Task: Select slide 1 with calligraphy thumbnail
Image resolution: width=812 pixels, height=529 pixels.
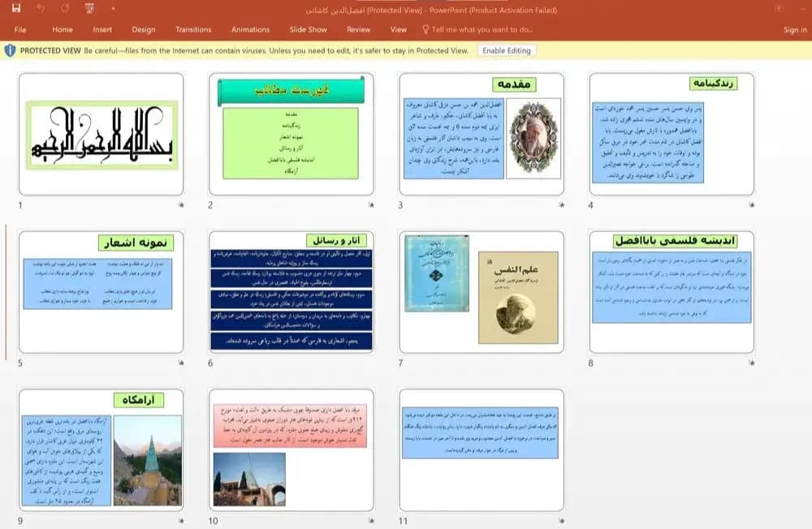Action: [101, 134]
